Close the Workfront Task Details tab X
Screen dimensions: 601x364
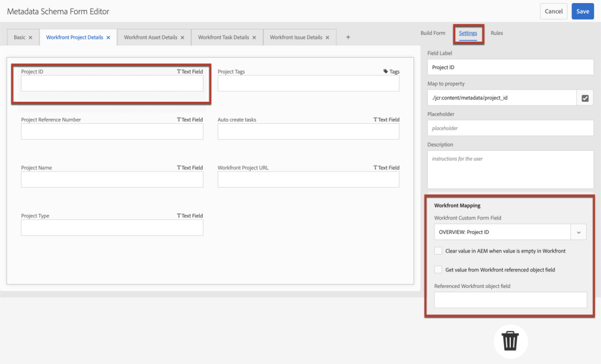(x=254, y=37)
